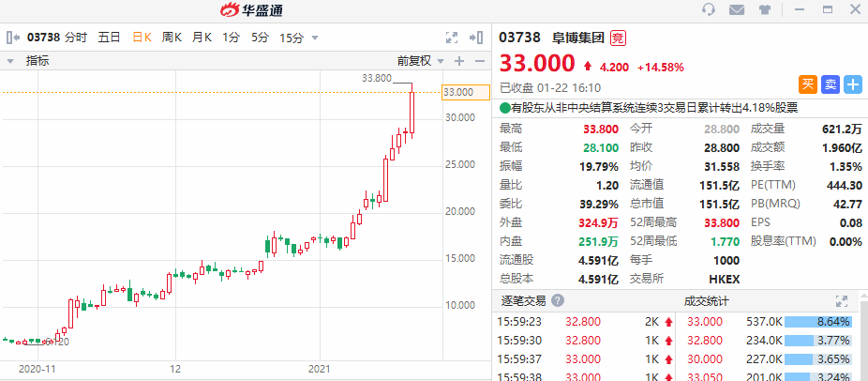The image size is (868, 381).
Task: Click the 总市值 value 151.5亿
Action: [x=720, y=204]
